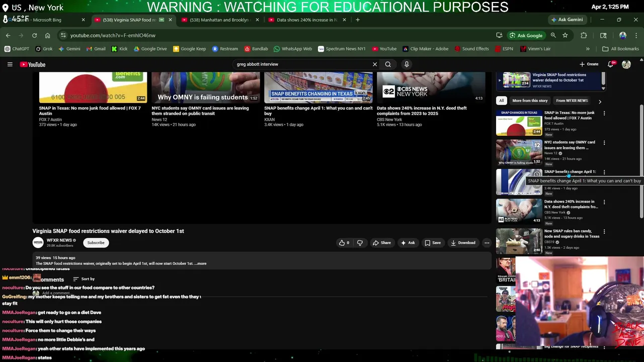Click the search magnifier button
Image resolution: width=644 pixels, height=362 pixels.
pos(388,64)
